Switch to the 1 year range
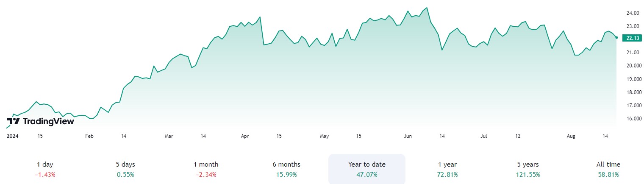Screen dimensions: 644x184 coord(447,169)
